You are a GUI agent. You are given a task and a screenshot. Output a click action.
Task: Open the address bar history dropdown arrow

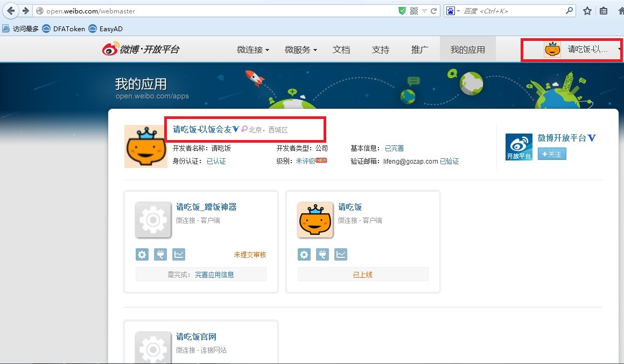[x=424, y=11]
